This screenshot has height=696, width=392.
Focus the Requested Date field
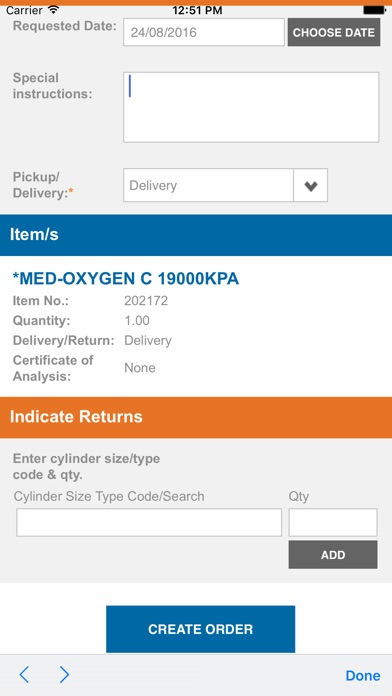click(204, 32)
